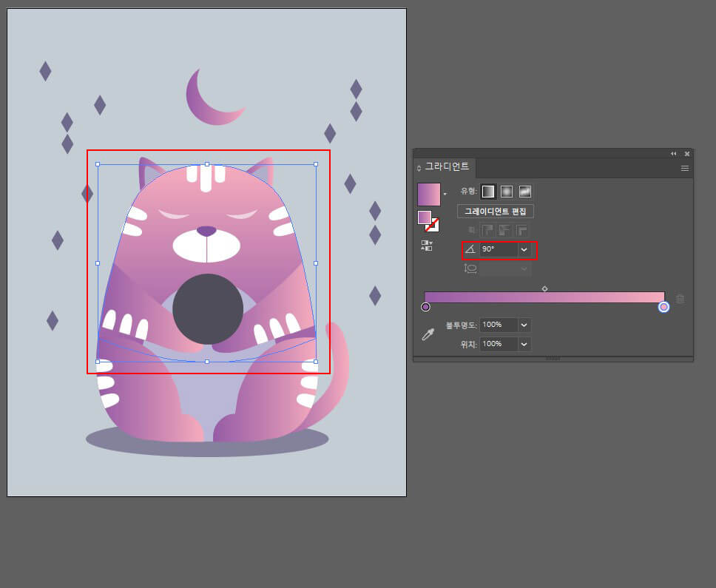Open the 위치 location dropdown

(524, 344)
